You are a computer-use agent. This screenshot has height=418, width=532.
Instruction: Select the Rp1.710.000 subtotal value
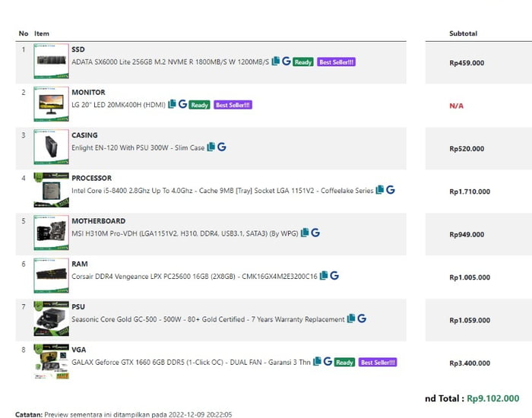pyautogui.click(x=470, y=192)
